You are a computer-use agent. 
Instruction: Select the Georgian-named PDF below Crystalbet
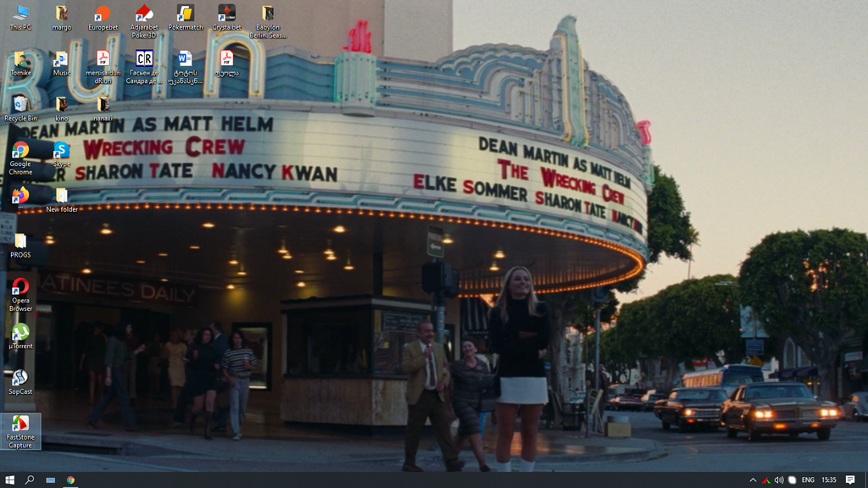coord(226,63)
